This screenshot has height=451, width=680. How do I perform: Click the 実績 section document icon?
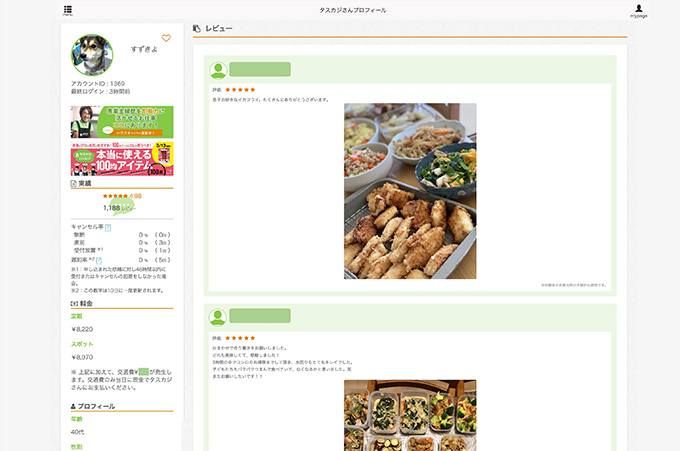pos(75,183)
